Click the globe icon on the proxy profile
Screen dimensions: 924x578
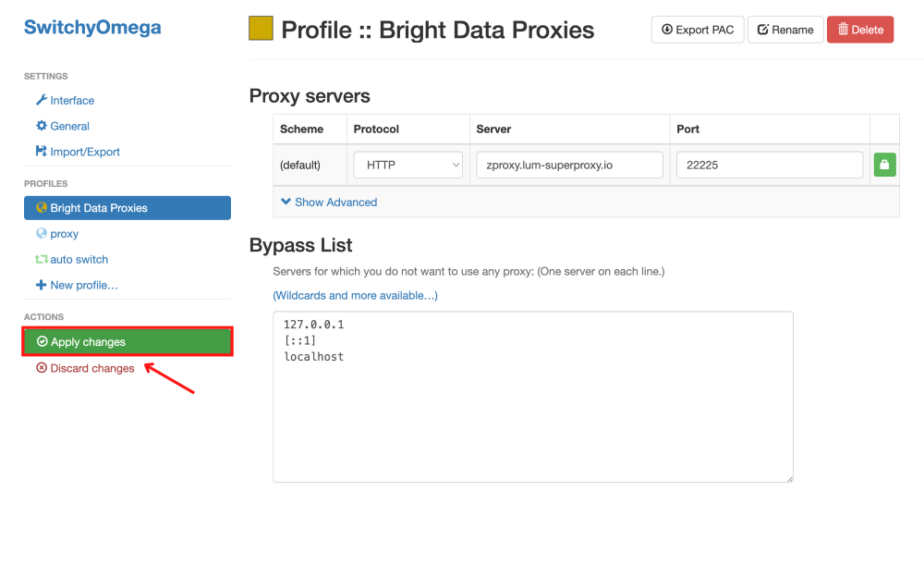(40, 233)
